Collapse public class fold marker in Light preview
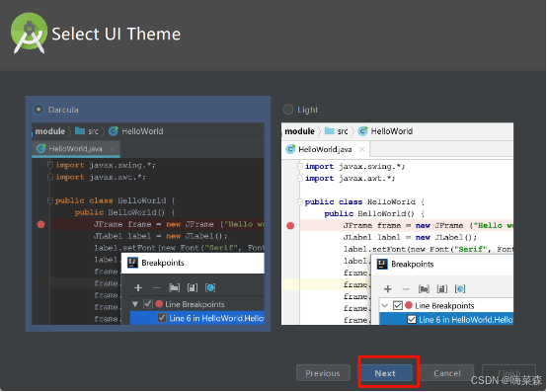The height and width of the screenshot is (392, 547). click(x=299, y=202)
